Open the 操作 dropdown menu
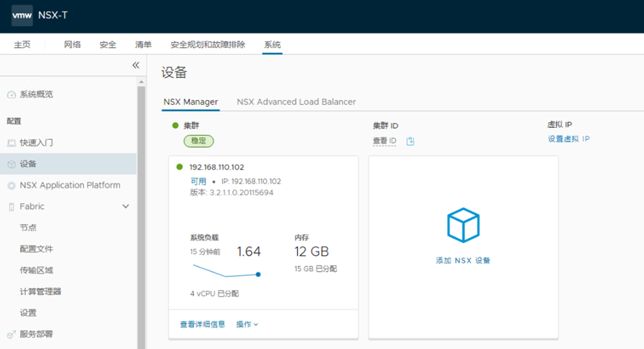This screenshot has height=349, width=644. (247, 324)
